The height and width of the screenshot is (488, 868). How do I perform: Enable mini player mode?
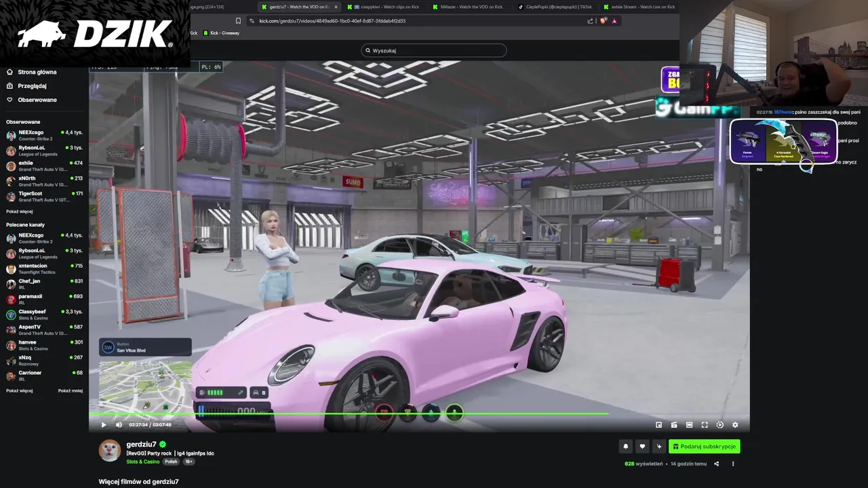(658, 425)
